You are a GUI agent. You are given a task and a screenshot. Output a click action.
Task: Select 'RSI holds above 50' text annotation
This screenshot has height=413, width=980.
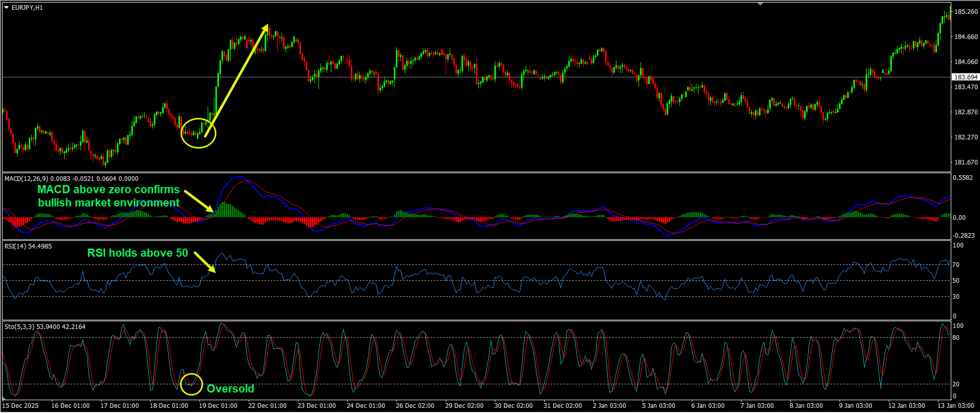pos(137,253)
